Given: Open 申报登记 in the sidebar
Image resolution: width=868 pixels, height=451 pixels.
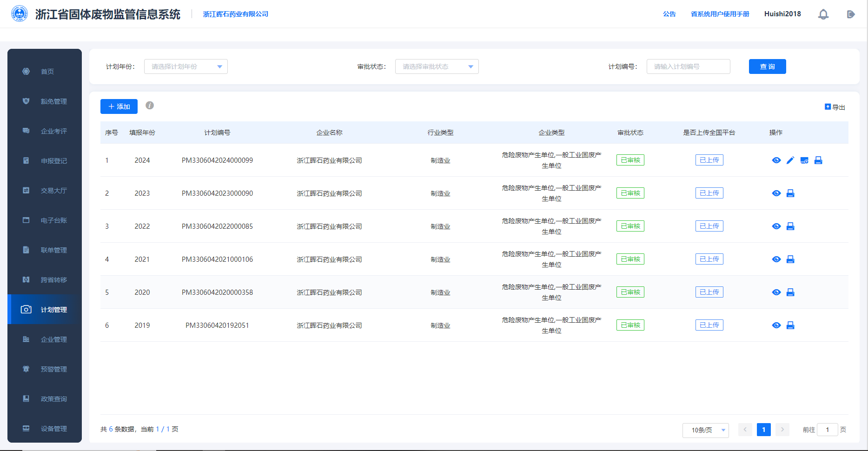Looking at the screenshot, I should [x=45, y=161].
